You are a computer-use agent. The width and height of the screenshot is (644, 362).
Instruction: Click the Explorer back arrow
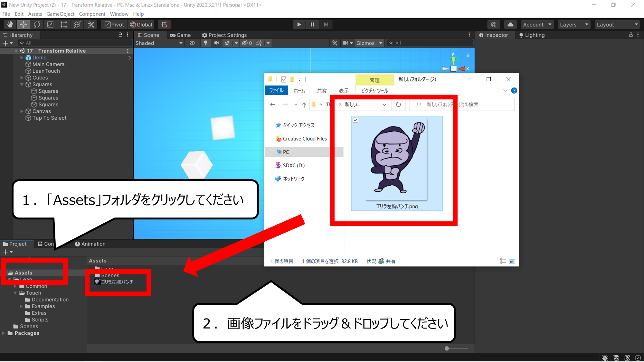[x=272, y=105]
